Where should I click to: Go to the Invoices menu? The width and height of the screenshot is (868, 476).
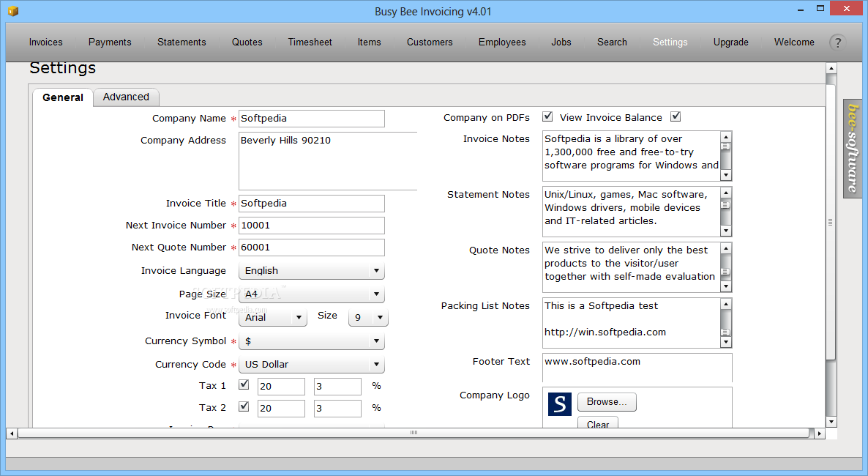pos(45,42)
